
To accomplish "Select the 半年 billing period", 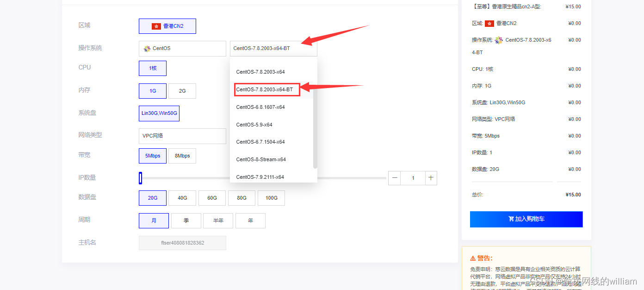I will click(218, 221).
